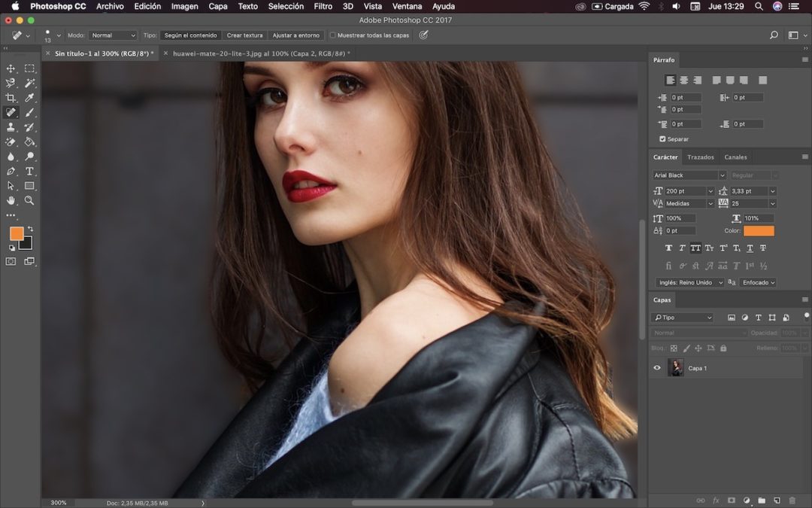This screenshot has width=812, height=508.
Task: Pick the Clone Stamp tool
Action: [x=11, y=127]
